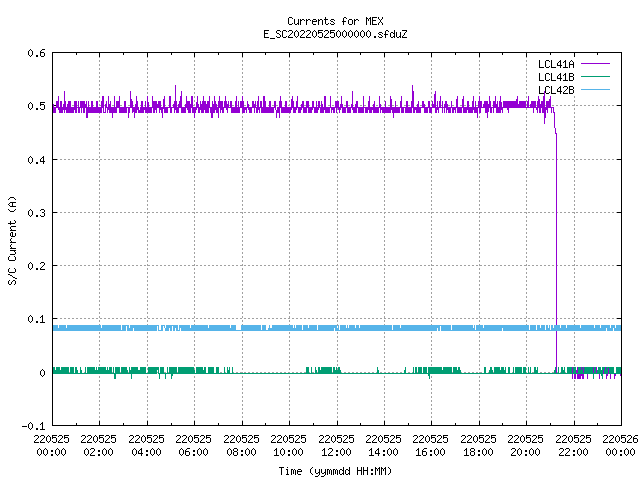
Task: Click the 0 y-axis tick value
Action: (42, 373)
